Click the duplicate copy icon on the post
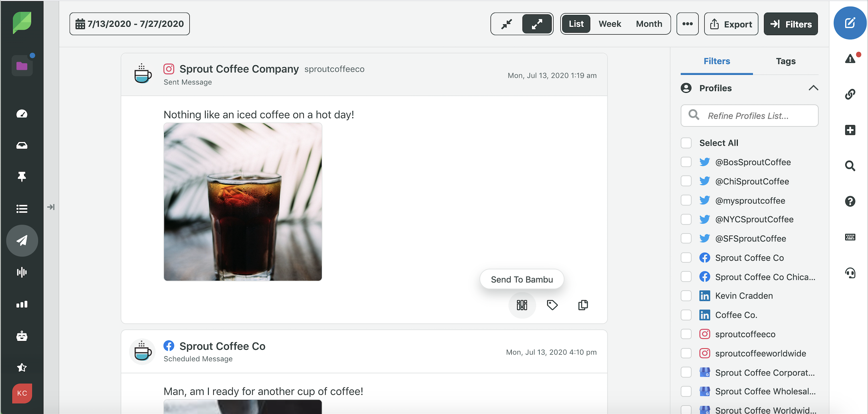The image size is (868, 414). pyautogui.click(x=583, y=305)
